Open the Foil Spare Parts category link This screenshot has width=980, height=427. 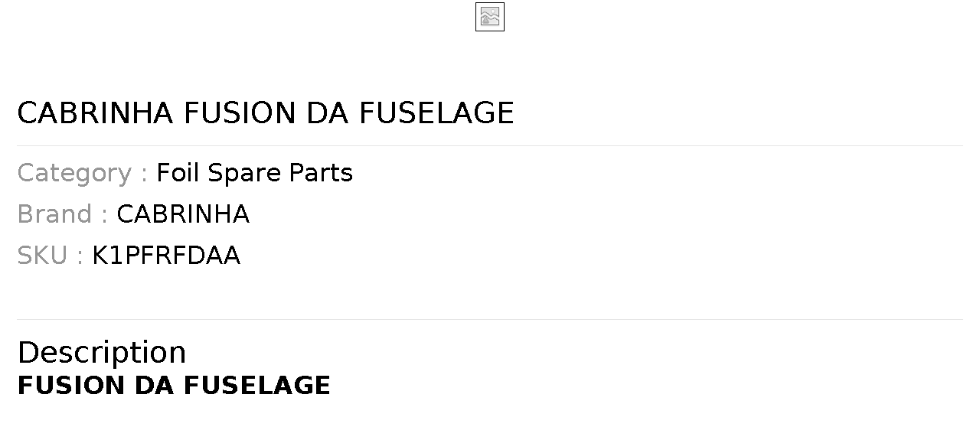tap(254, 173)
